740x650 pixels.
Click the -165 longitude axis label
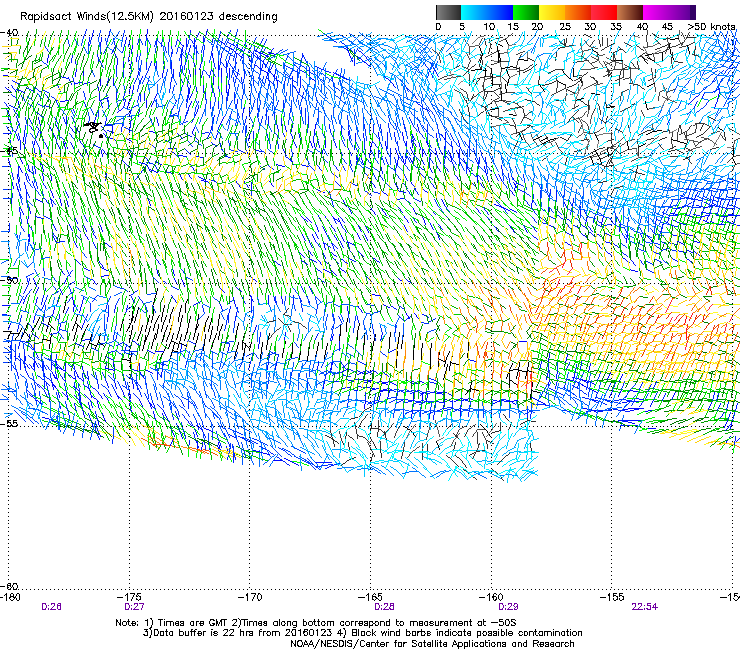(x=370, y=597)
